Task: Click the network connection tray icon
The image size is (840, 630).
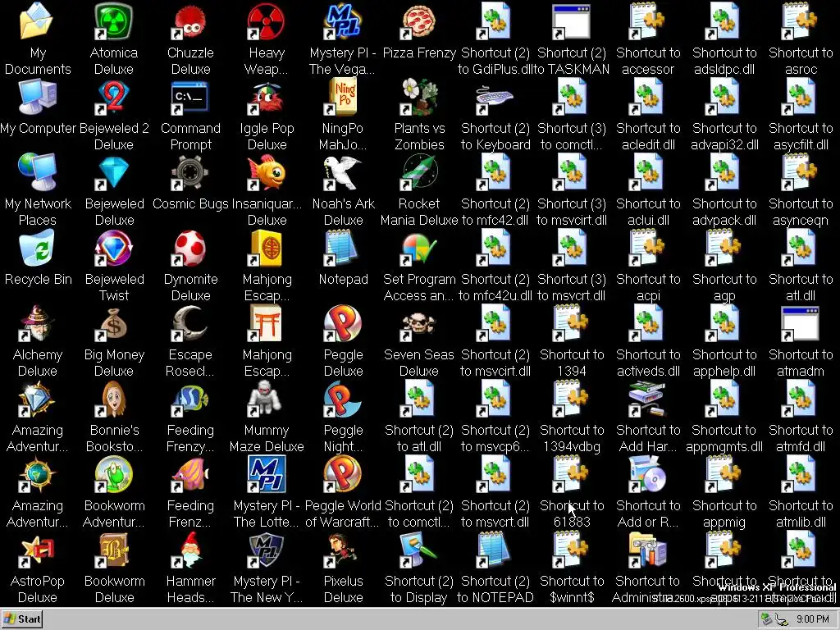Action: [782, 620]
